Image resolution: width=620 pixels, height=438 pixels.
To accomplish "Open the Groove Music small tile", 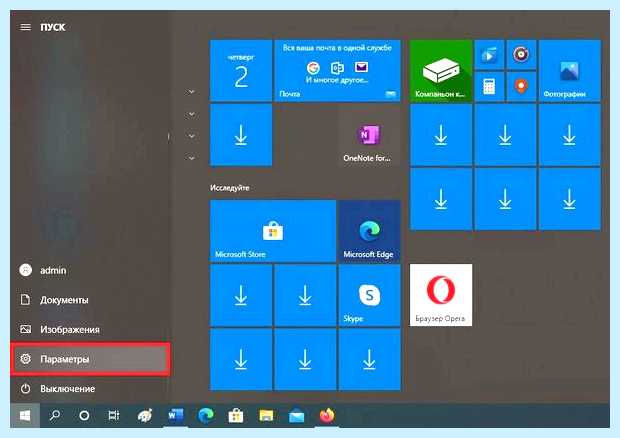I will (x=521, y=55).
